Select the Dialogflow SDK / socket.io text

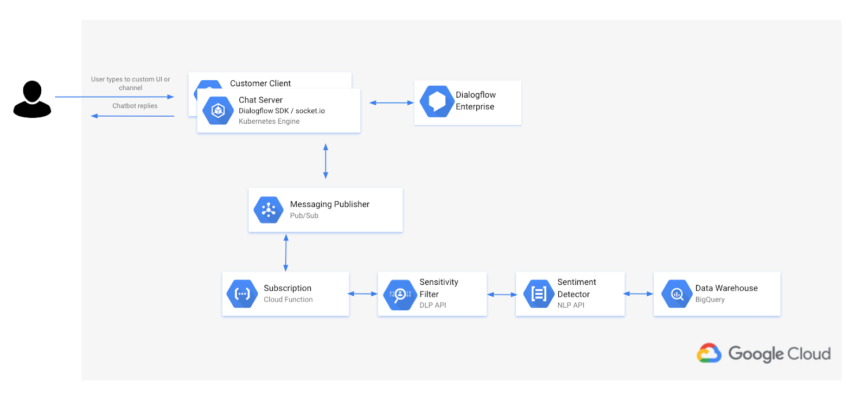(x=282, y=111)
